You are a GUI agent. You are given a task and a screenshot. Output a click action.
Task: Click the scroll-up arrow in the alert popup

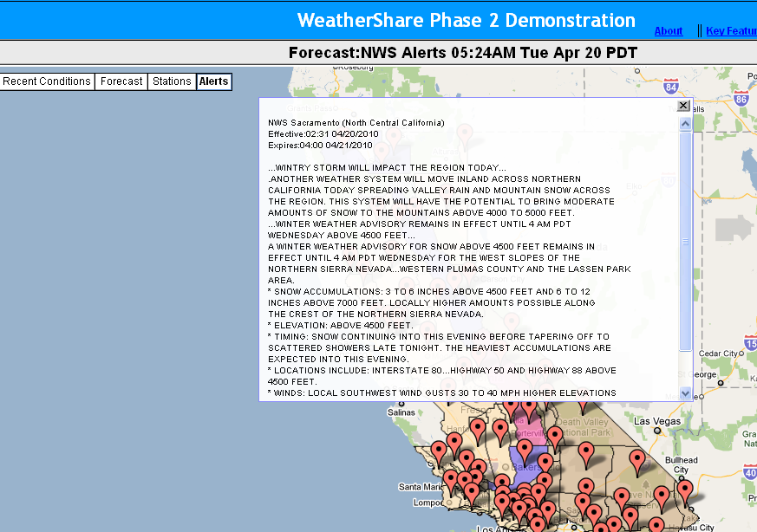685,125
